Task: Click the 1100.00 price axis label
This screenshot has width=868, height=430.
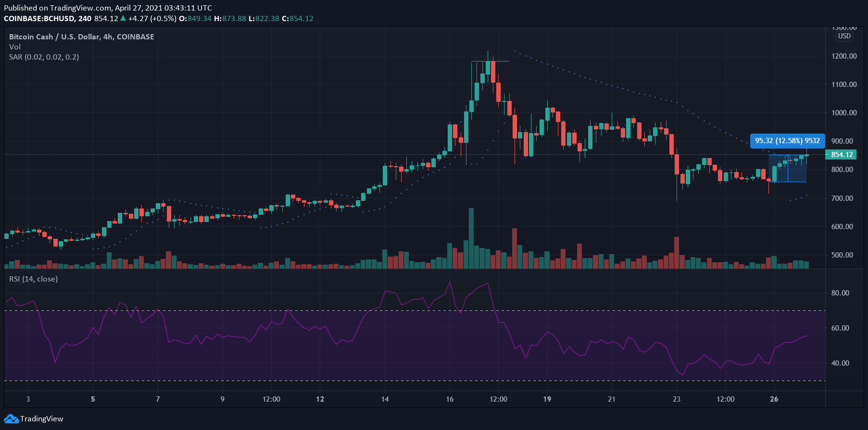Action: [844, 85]
